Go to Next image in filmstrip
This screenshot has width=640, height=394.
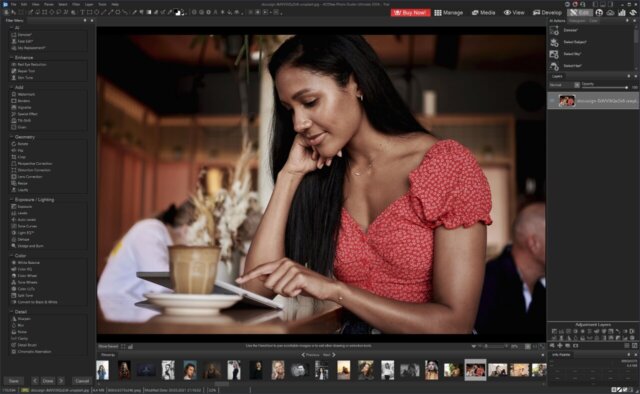(329, 355)
